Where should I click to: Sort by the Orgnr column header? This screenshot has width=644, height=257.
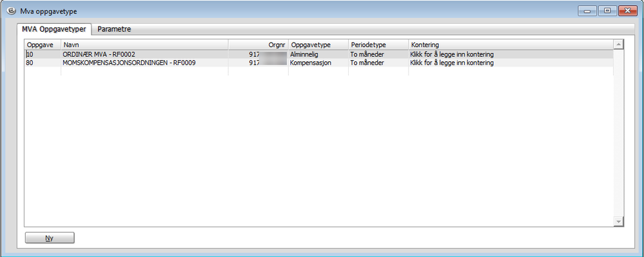click(x=259, y=45)
